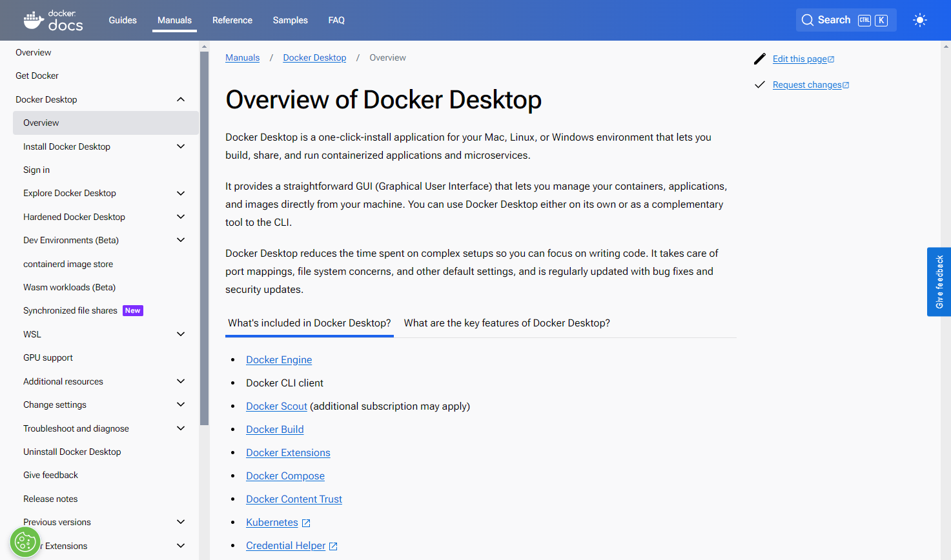The image size is (951, 560).
Task: Open the Reference section in the top navigation
Action: click(x=232, y=20)
